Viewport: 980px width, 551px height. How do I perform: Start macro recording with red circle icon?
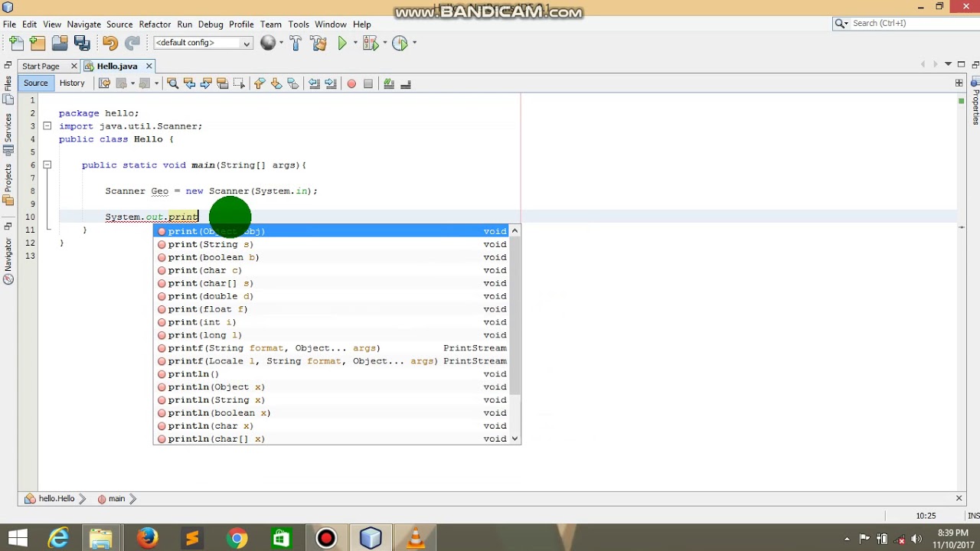(x=351, y=83)
